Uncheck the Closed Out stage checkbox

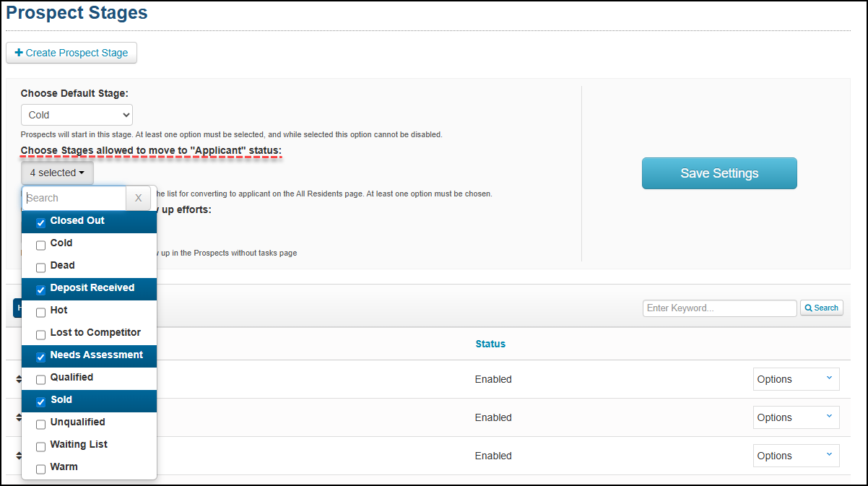pos(41,222)
